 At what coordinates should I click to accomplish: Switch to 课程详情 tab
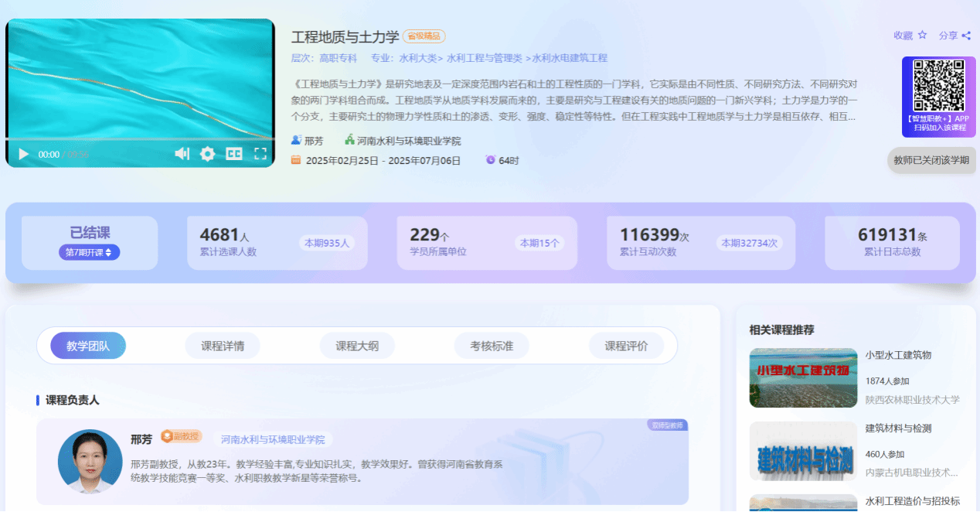pos(223,346)
